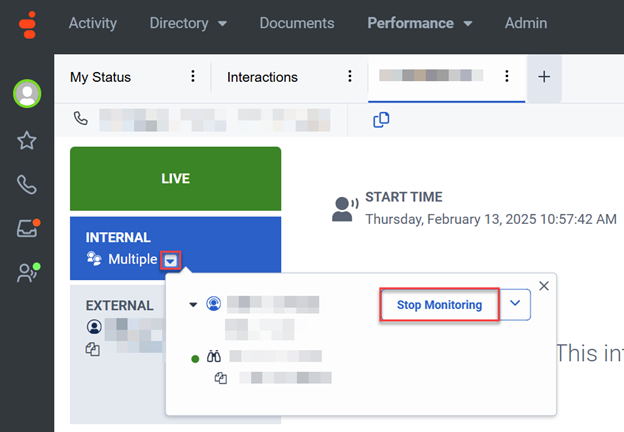Click the Stop Monitoring button

[x=439, y=305]
